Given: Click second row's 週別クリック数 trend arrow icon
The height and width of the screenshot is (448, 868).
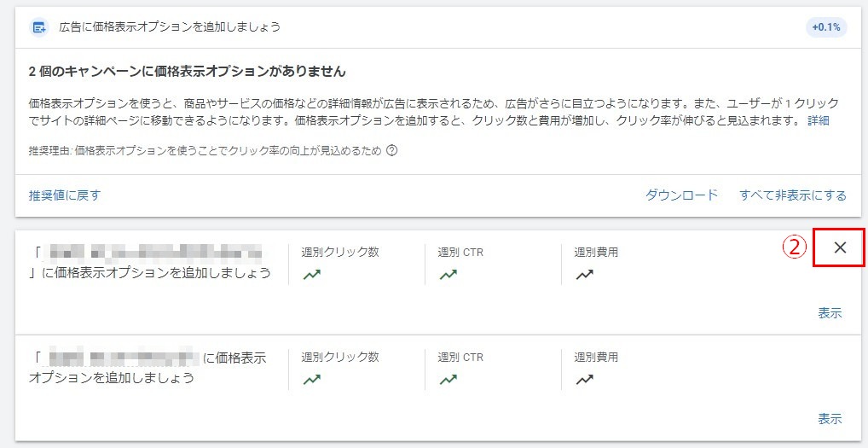Looking at the screenshot, I should click(312, 380).
